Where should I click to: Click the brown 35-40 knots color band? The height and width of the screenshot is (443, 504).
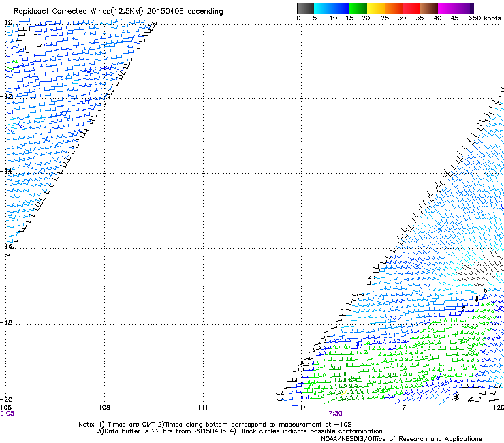(x=429, y=8)
